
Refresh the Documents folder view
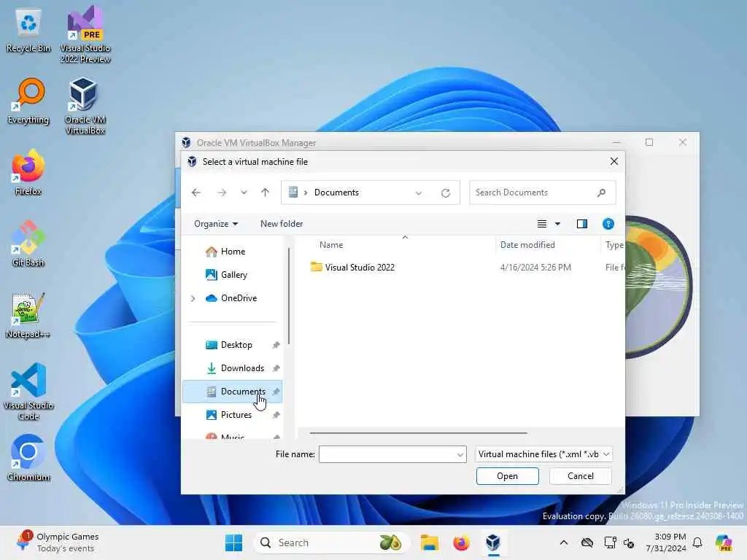(x=446, y=192)
